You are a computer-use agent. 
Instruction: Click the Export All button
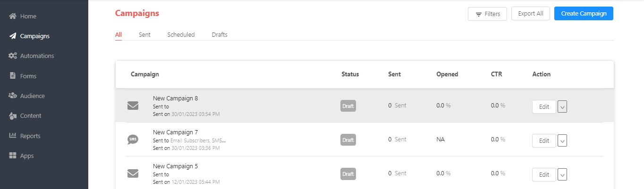pyautogui.click(x=530, y=14)
